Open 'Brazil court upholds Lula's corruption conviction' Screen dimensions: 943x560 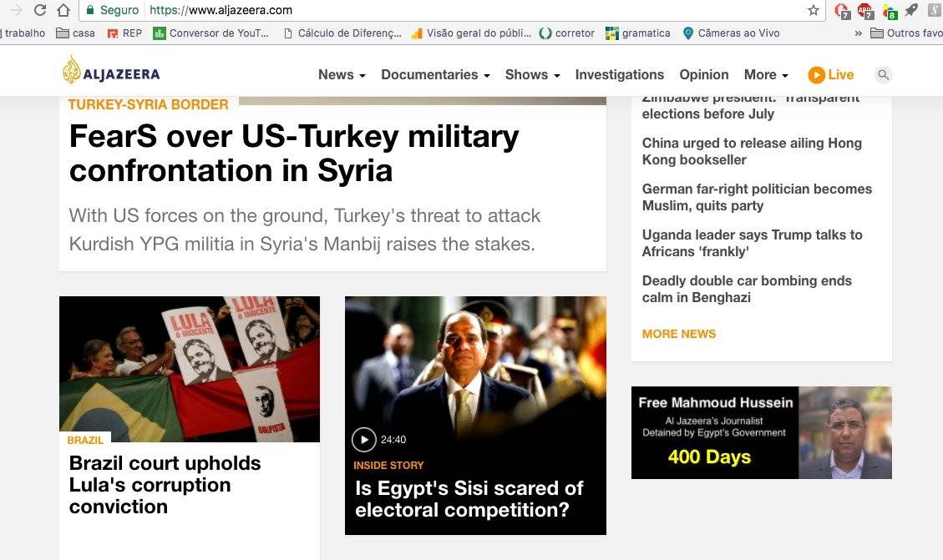click(165, 485)
